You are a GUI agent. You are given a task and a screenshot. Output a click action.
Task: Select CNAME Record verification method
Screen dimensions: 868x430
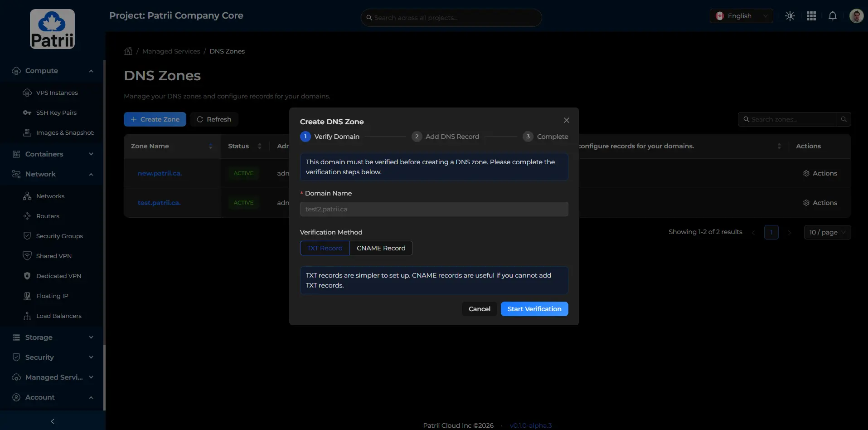pyautogui.click(x=381, y=248)
